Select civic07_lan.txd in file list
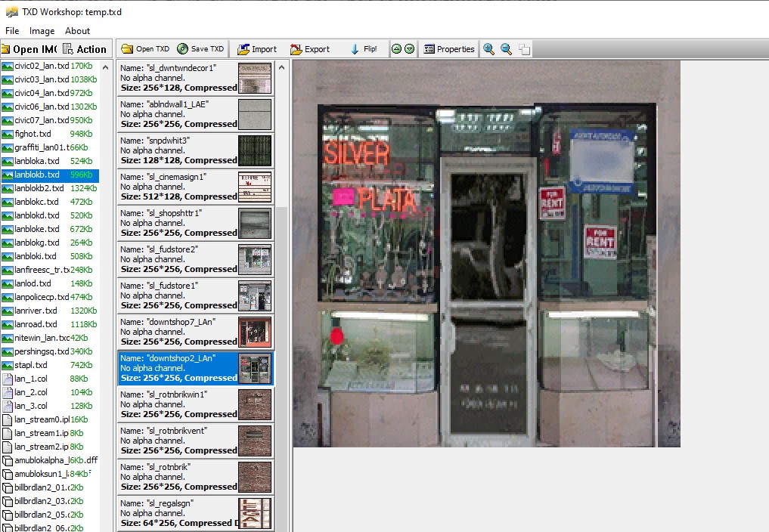 [50, 120]
